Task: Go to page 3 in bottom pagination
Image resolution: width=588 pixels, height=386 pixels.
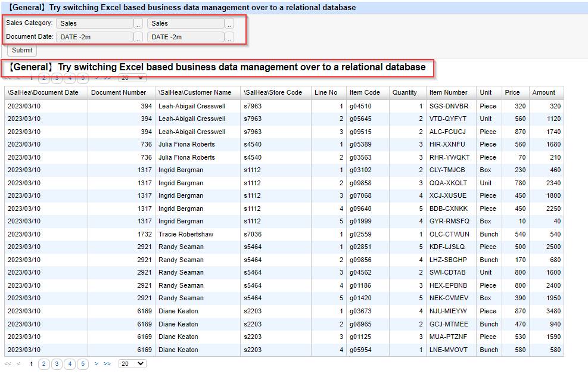Action: click(x=57, y=363)
